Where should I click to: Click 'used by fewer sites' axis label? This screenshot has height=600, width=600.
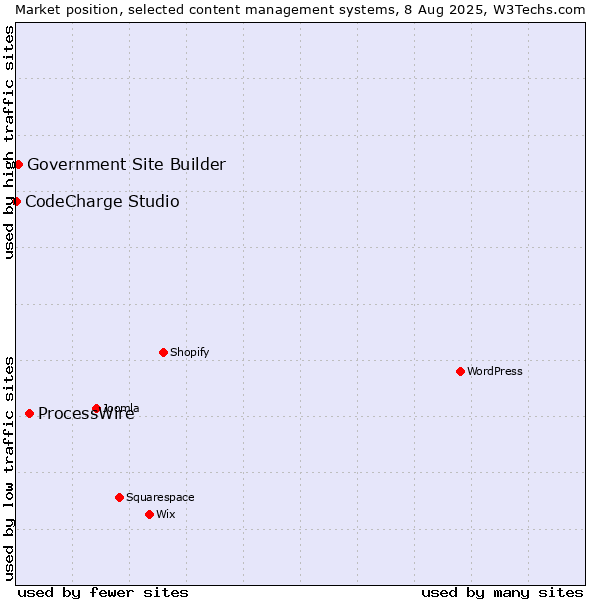[103, 593]
